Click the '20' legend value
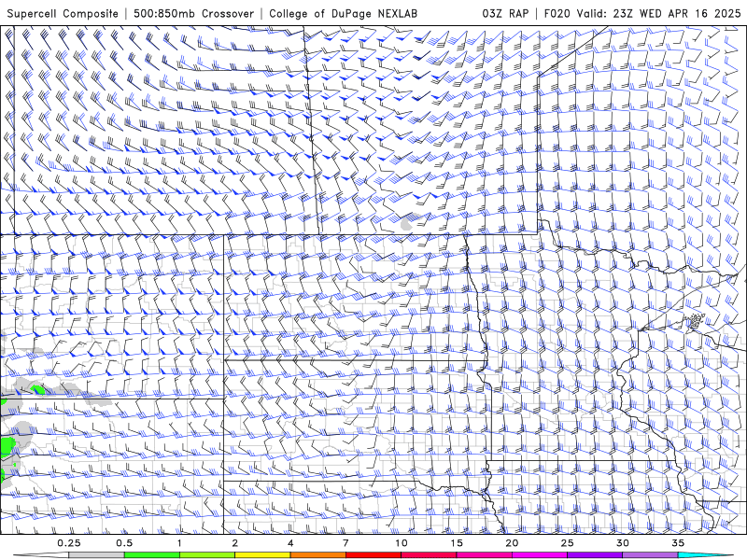 512,543
